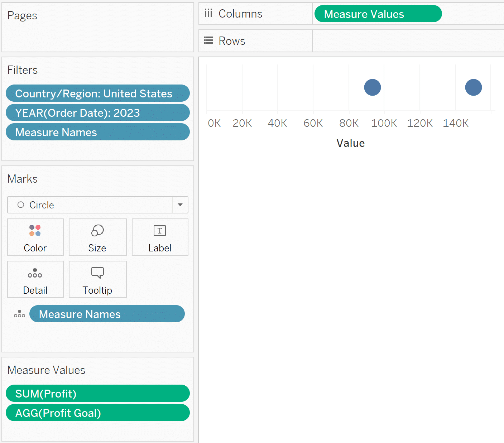Screen dimensions: 504x443
Task: Select Measure Values pill on Columns
Action: pyautogui.click(x=378, y=14)
